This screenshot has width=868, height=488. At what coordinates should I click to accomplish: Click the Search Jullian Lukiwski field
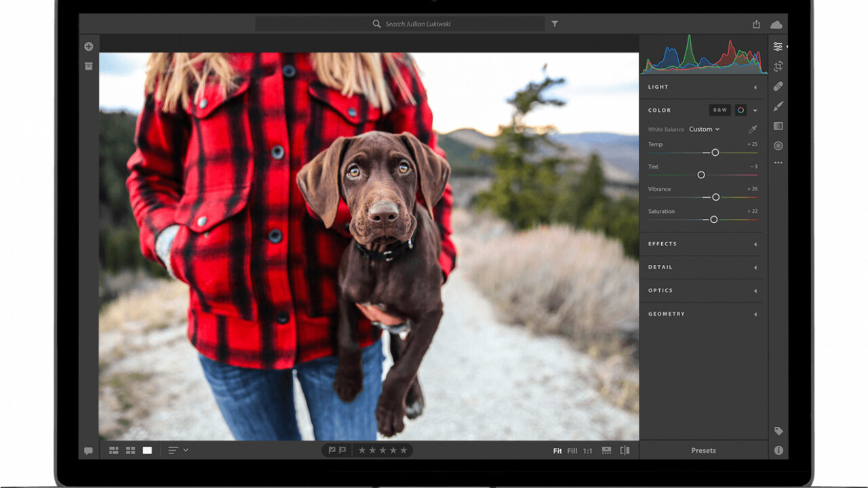[418, 24]
